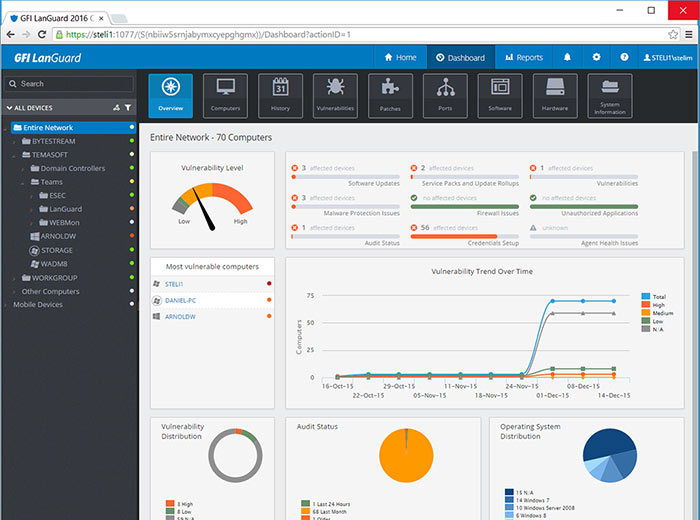Expand the WORKGROUP tree node

14,278
